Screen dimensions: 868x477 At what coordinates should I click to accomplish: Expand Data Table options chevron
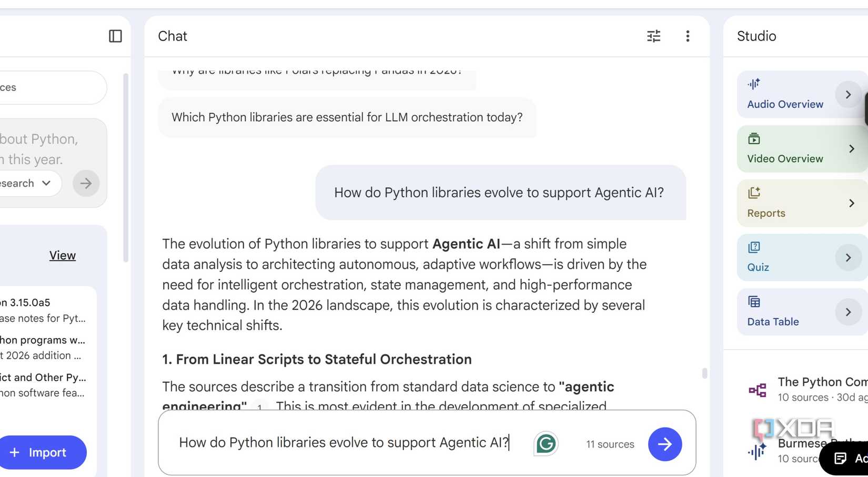click(848, 312)
